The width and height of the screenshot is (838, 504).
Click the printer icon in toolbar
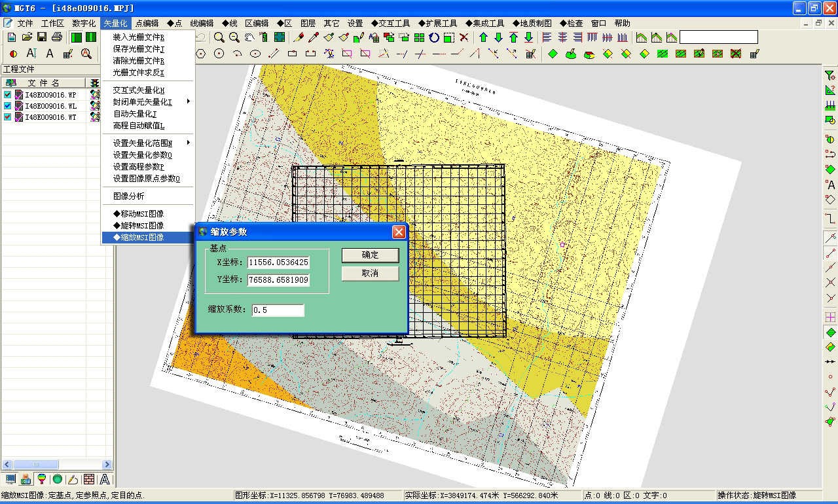coord(57,37)
